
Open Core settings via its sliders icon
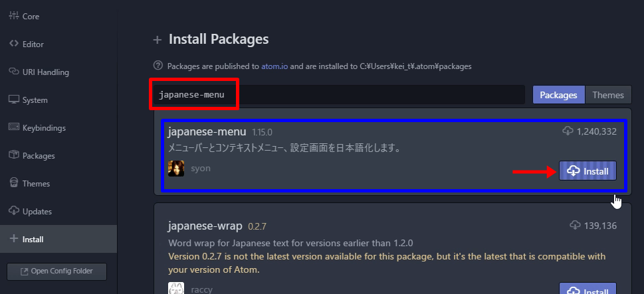tap(14, 16)
